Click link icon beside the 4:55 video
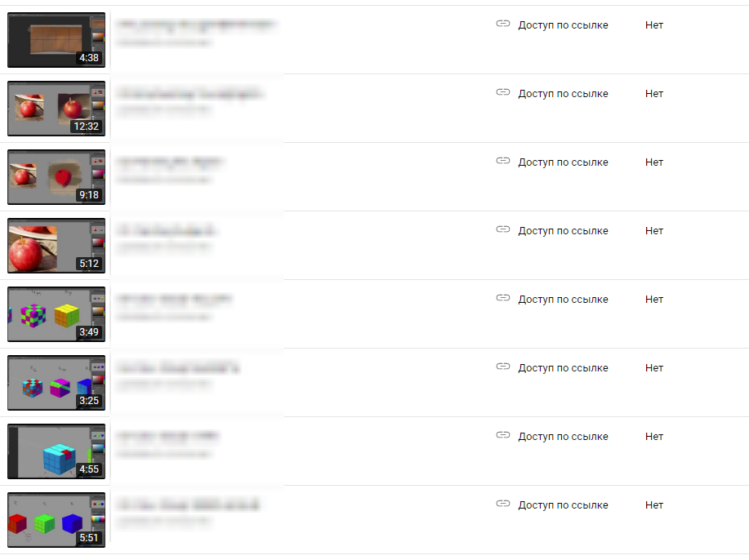Image resolution: width=749 pixels, height=560 pixels. tap(503, 435)
